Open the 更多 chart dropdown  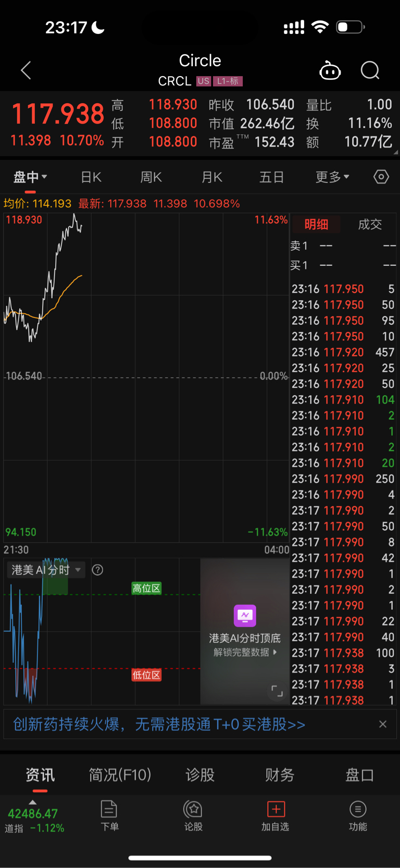[x=332, y=177]
